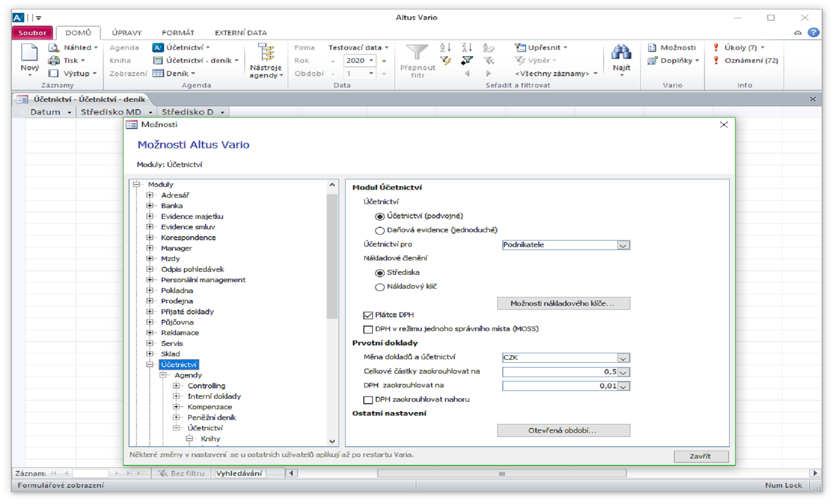Click the Upřesnit refine filter icon
This screenshot has width=835, height=504.
520,47
